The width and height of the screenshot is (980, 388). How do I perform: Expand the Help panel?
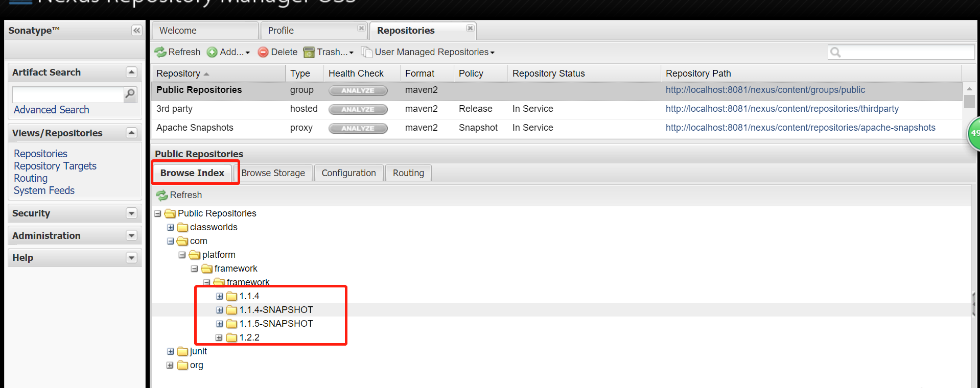coord(131,258)
